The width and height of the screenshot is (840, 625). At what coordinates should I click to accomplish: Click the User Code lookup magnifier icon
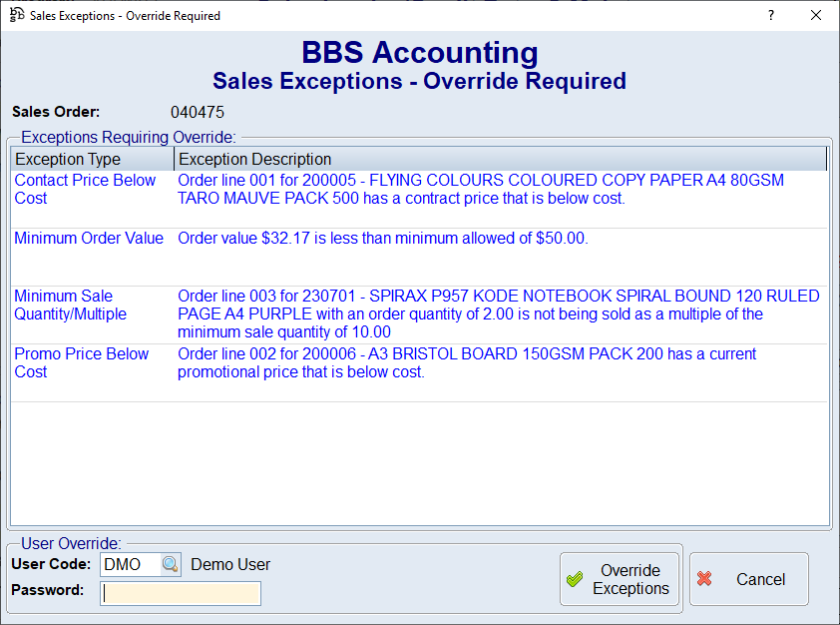tap(171, 565)
